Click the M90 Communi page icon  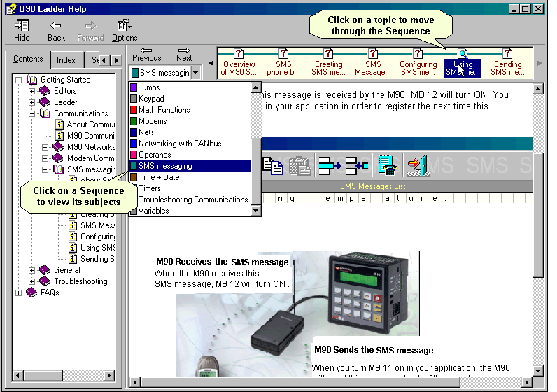(59, 136)
